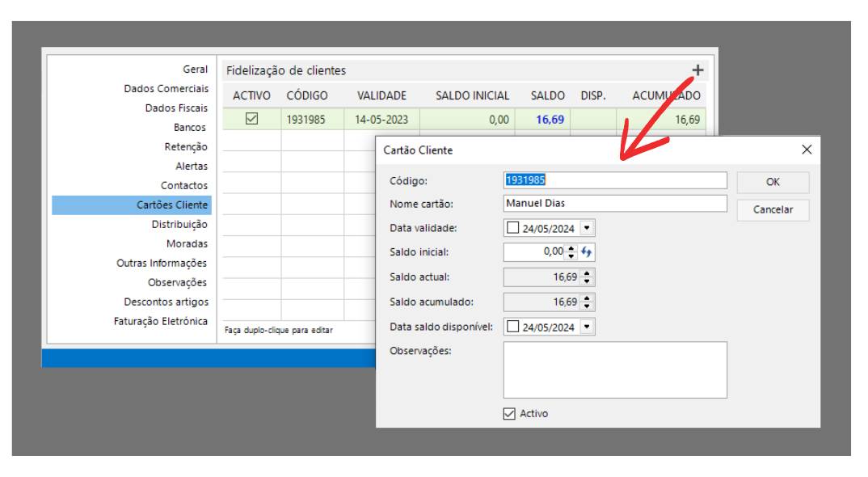Go to the Descontos artigos section

click(166, 302)
